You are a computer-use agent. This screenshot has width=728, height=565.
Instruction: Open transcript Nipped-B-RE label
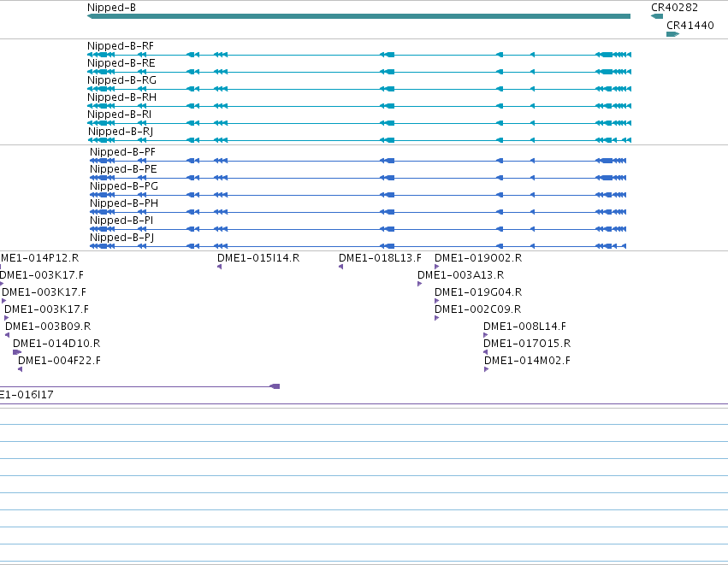pos(121,63)
